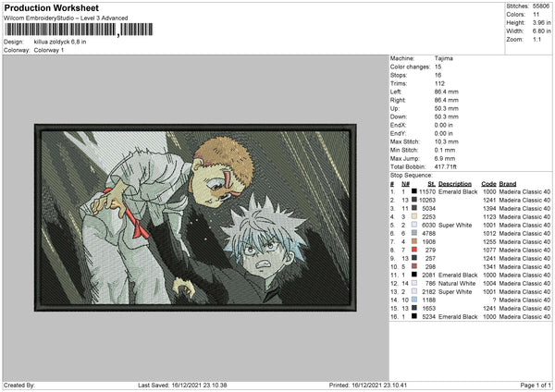Click 'Super White' description in the 6030-stitch row
The height and width of the screenshot is (392, 555).
[455, 225]
